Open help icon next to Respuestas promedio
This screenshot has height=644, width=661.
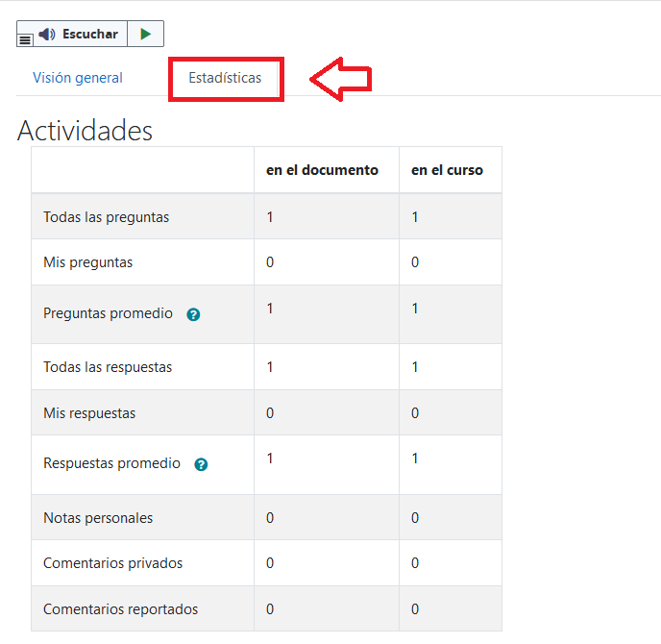pos(201,464)
